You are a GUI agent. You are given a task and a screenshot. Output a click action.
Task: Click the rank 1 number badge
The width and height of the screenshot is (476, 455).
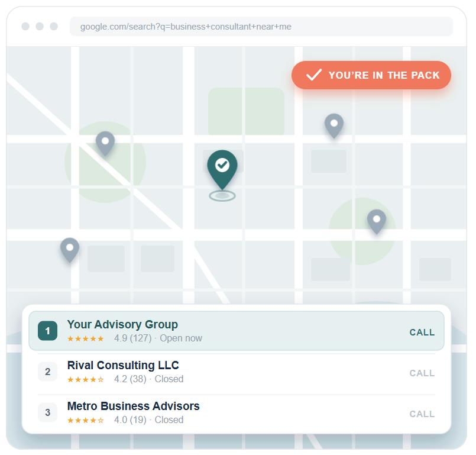tap(48, 331)
